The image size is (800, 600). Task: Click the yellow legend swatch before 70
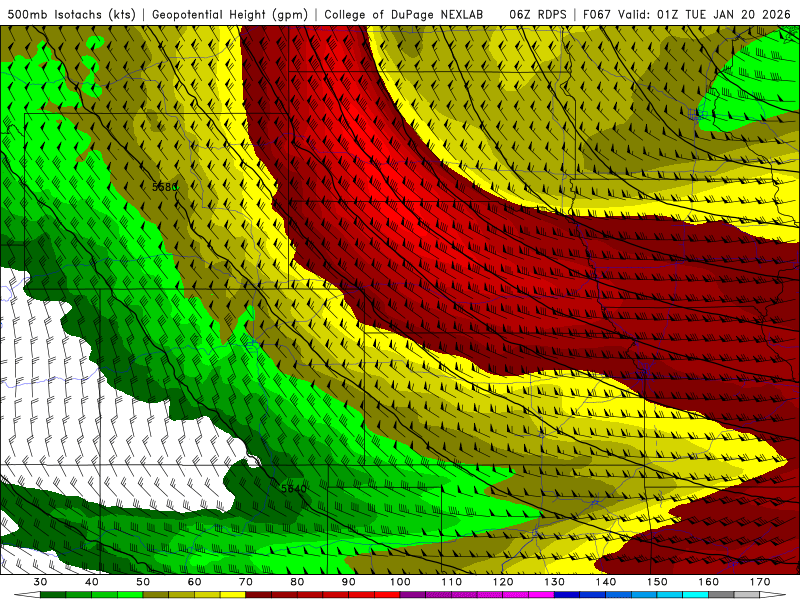(233, 595)
